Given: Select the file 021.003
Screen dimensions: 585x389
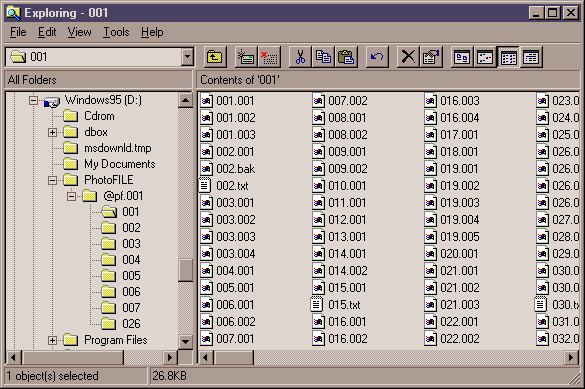Looking at the screenshot, I should click(452, 305).
